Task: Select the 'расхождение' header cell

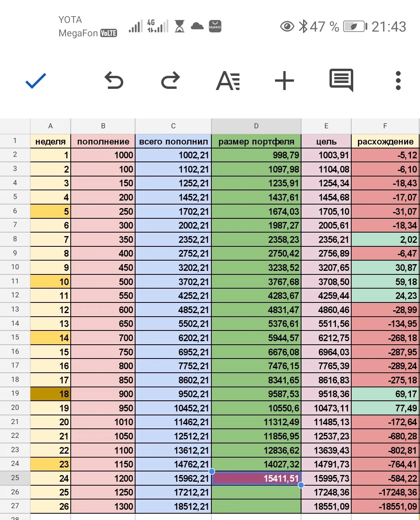Action: (385, 141)
